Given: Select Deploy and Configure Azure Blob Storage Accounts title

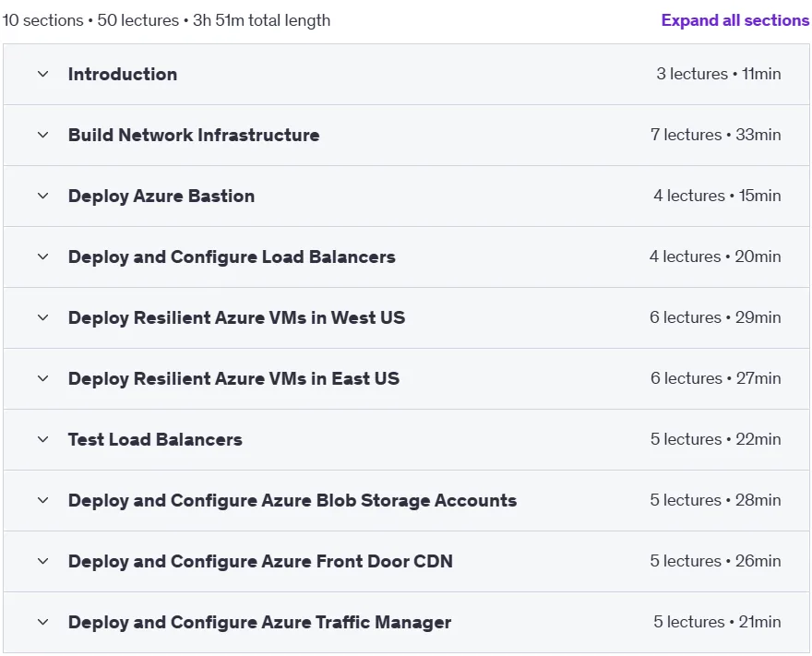Looking at the screenshot, I should point(293,501).
